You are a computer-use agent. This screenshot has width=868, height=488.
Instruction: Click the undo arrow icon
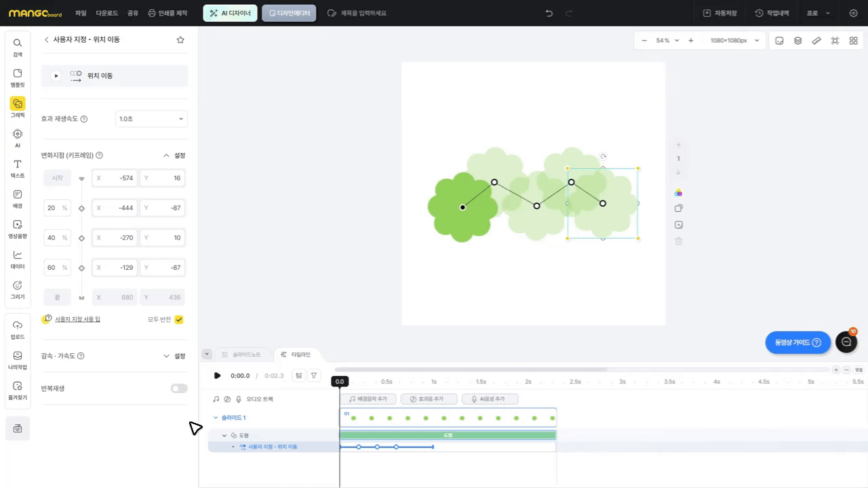pos(549,13)
